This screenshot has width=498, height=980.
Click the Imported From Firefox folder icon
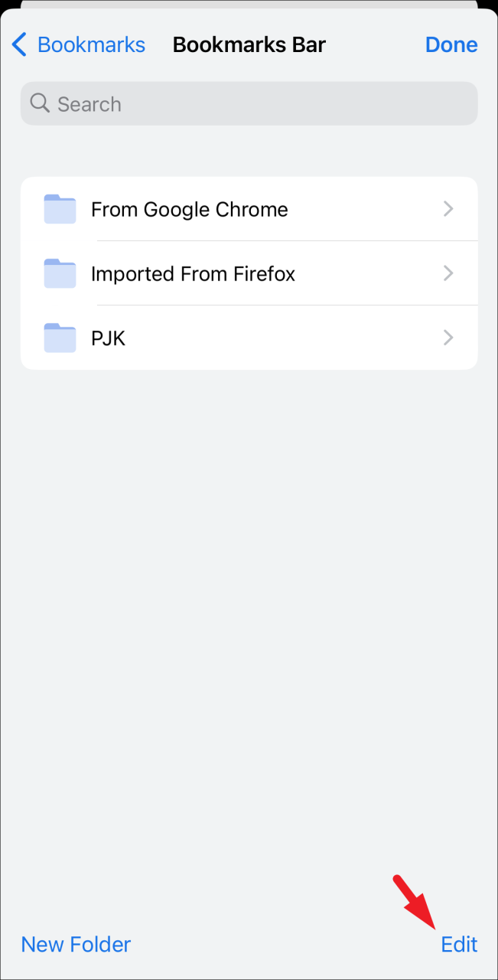pyautogui.click(x=60, y=273)
